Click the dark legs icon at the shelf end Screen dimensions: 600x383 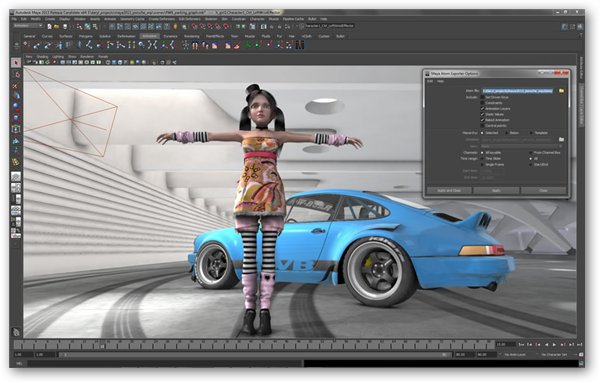(x=300, y=45)
